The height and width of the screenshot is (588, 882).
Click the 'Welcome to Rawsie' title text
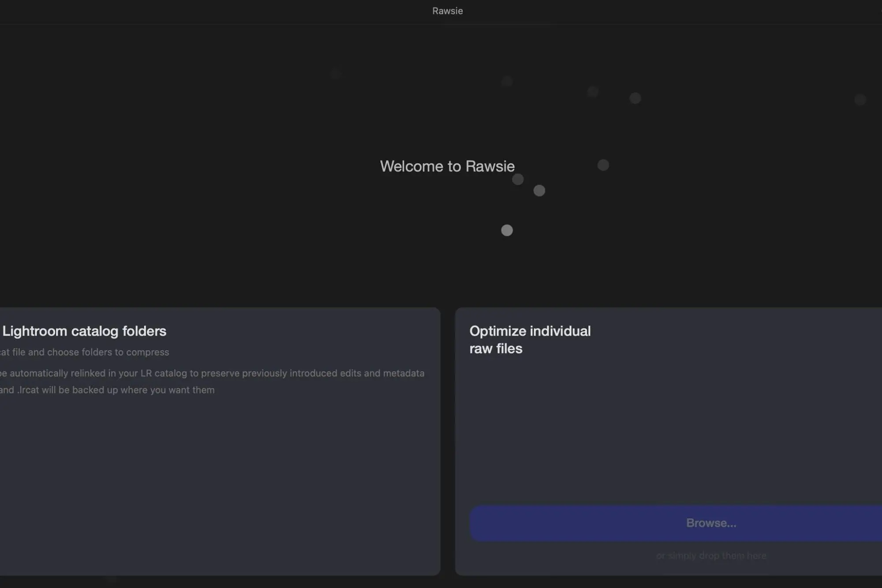click(447, 166)
